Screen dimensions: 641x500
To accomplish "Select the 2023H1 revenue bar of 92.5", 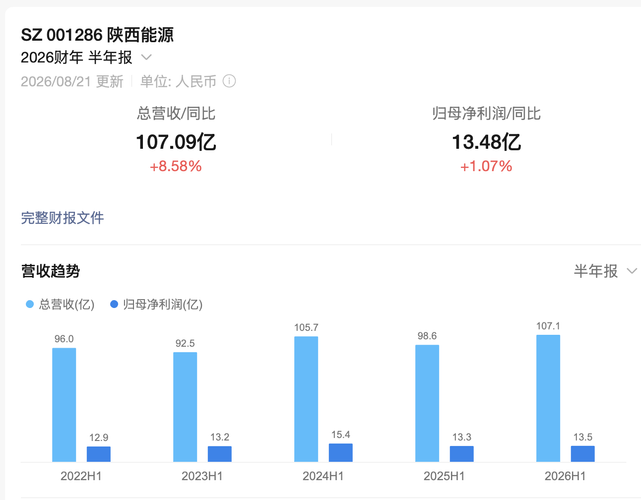I will coord(185,407).
